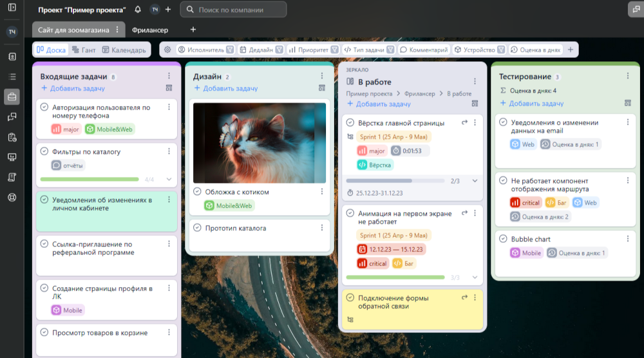Viewport: 644px width, 358px height.
Task: Click progress bar on Фильтры по каталогу card
Action: (x=90, y=180)
